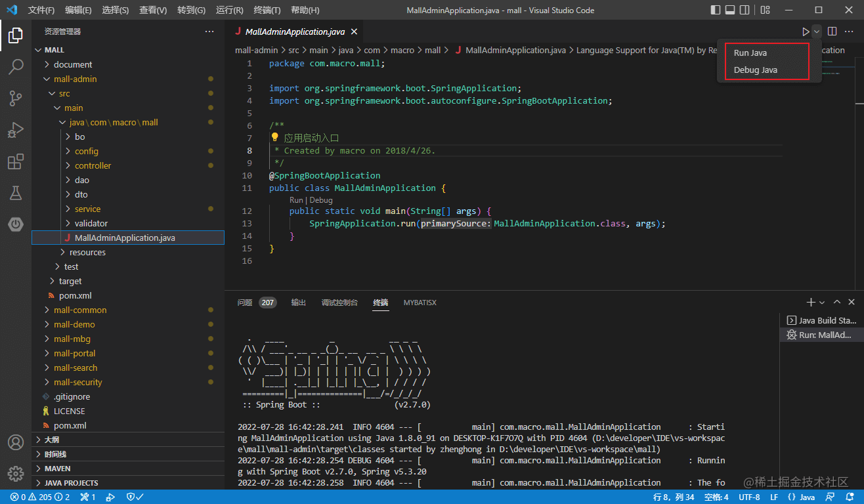The width and height of the screenshot is (864, 504).
Task: Open Customize Layout in title bar
Action: click(x=765, y=10)
